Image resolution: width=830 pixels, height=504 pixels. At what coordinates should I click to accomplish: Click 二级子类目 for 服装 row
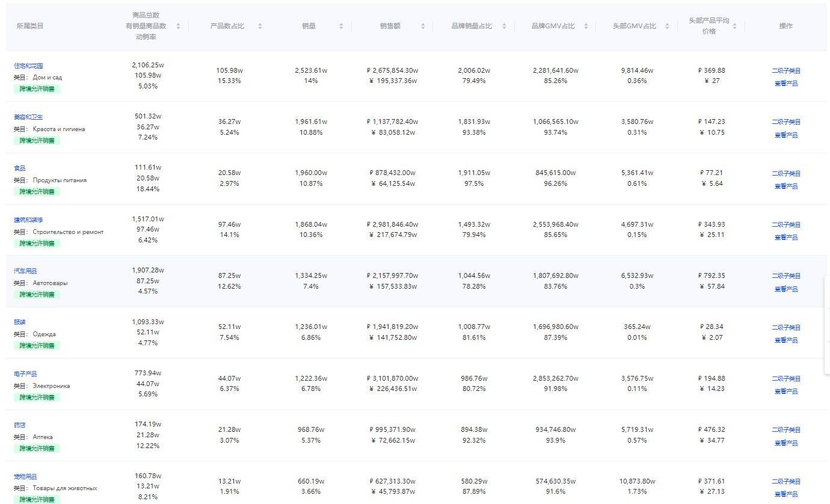click(x=786, y=328)
